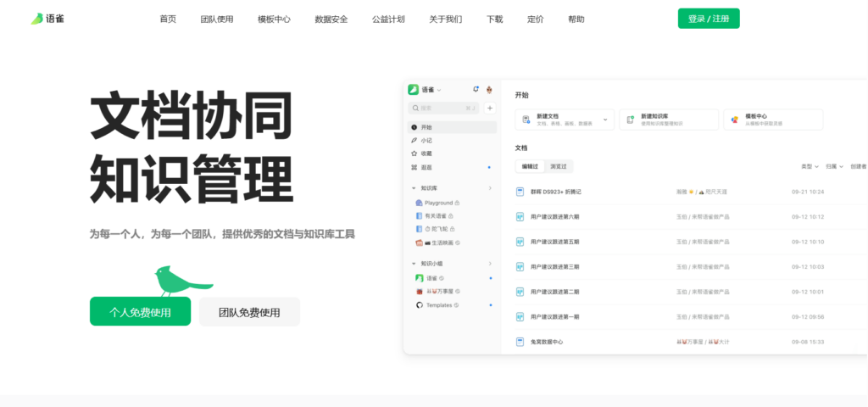
Task: Open the Templates GitHub-style group icon
Action: pos(419,305)
